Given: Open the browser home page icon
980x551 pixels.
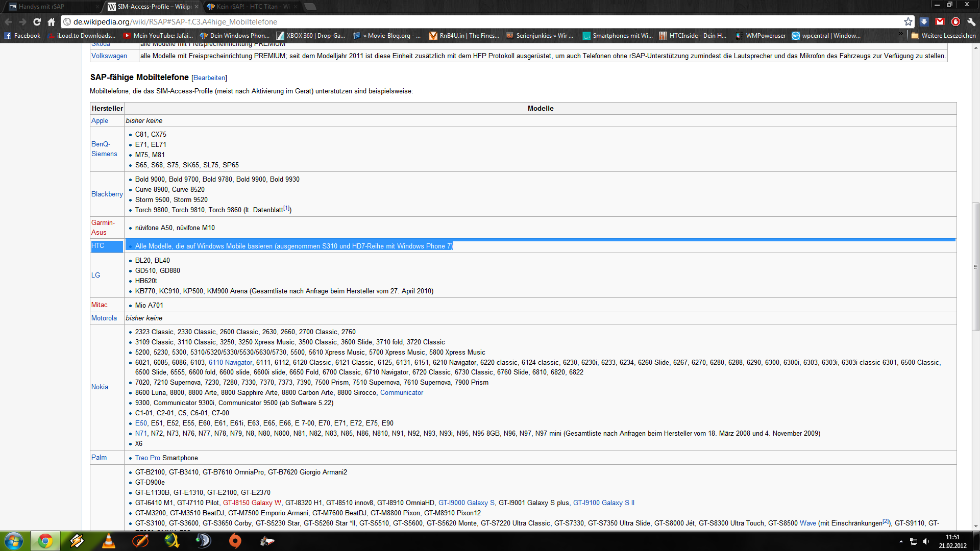Looking at the screenshot, I should tap(51, 22).
